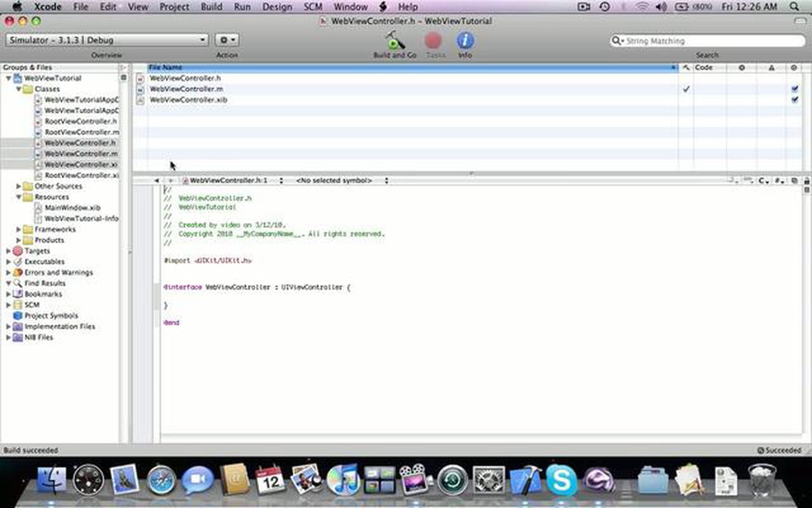
Task: Toggle target checkbox for WebViewController.xib row
Action: (x=795, y=100)
